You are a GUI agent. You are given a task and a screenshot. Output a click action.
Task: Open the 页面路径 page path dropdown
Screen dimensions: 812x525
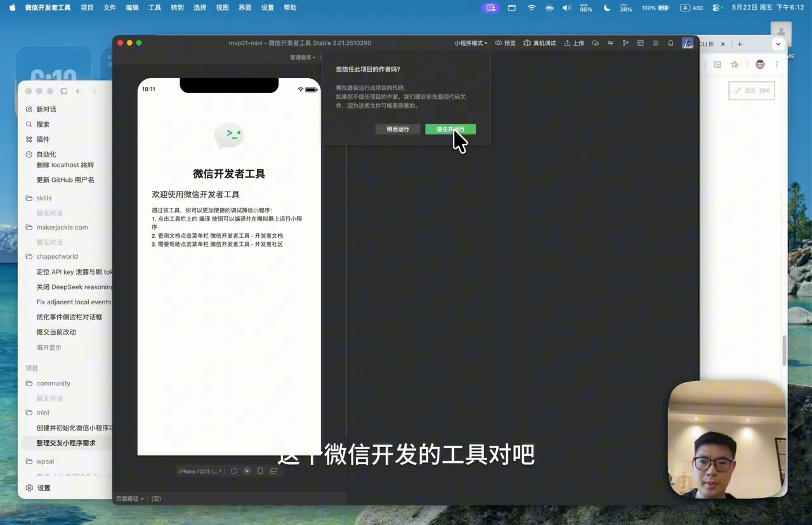pos(129,499)
